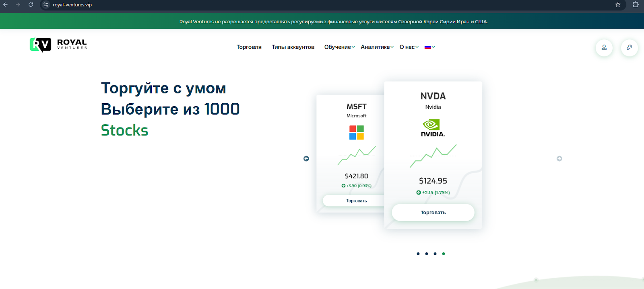Click the Microsoft four-color logo

tap(357, 132)
